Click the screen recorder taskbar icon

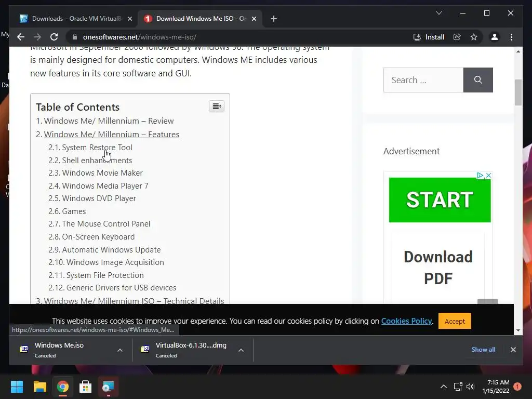(x=108, y=387)
